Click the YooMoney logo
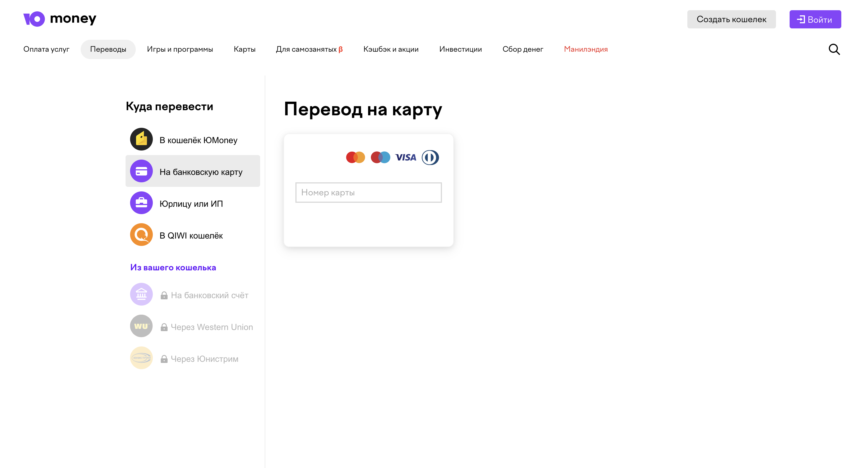 coord(60,19)
